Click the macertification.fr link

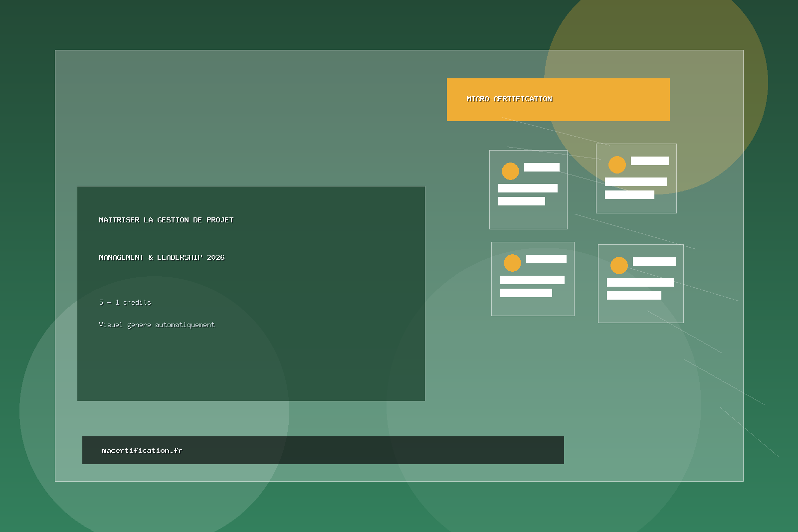click(142, 450)
